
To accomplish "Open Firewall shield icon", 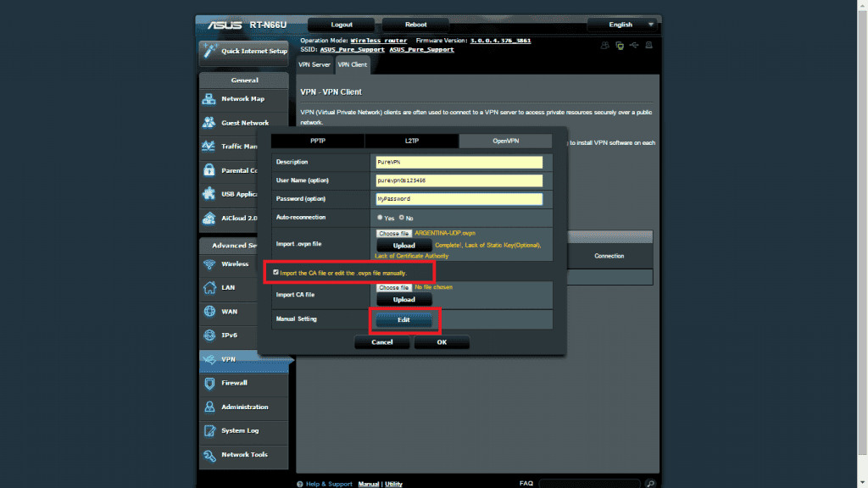I will pyautogui.click(x=209, y=383).
